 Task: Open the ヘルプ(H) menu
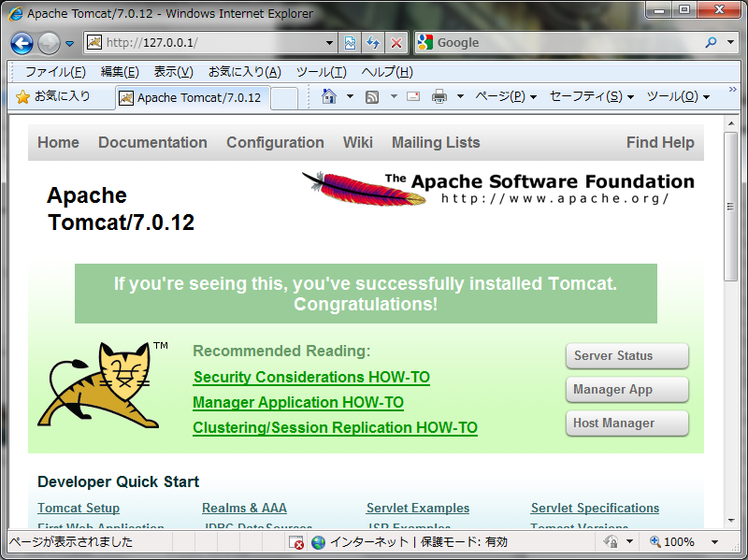(x=387, y=72)
